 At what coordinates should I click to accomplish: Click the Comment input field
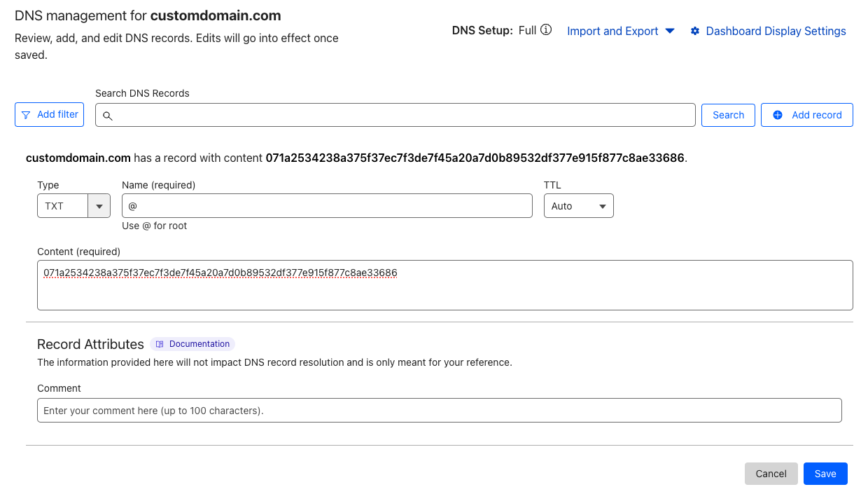[x=439, y=411]
